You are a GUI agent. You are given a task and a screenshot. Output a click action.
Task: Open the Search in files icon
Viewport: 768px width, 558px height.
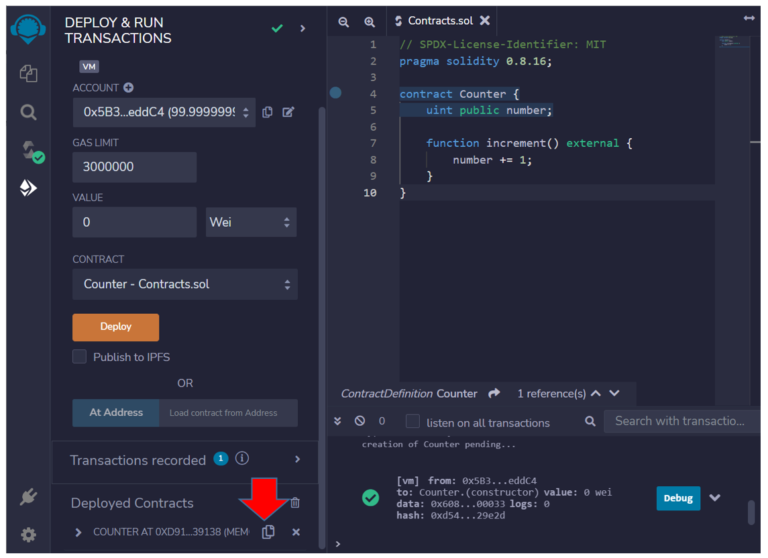tap(28, 112)
